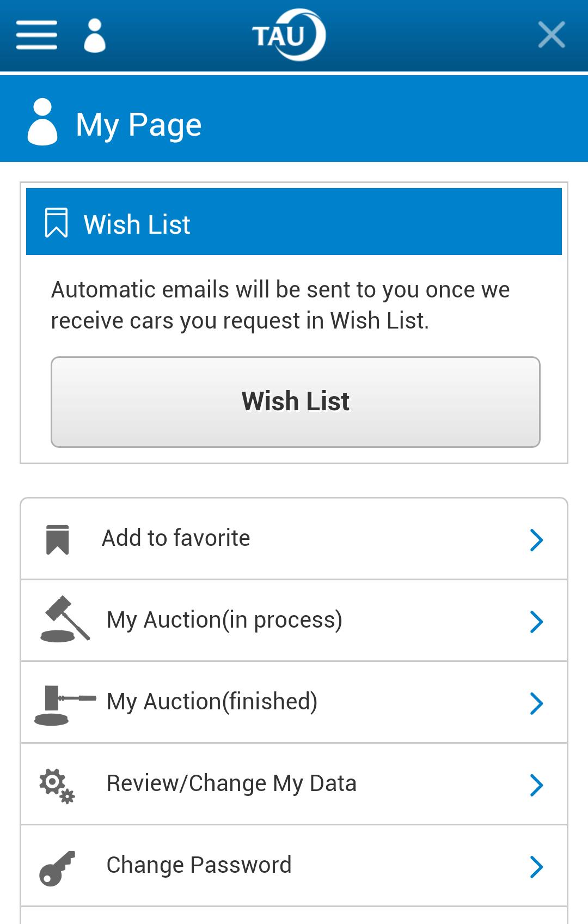Expand My Auction(finished) chevron

click(x=537, y=703)
